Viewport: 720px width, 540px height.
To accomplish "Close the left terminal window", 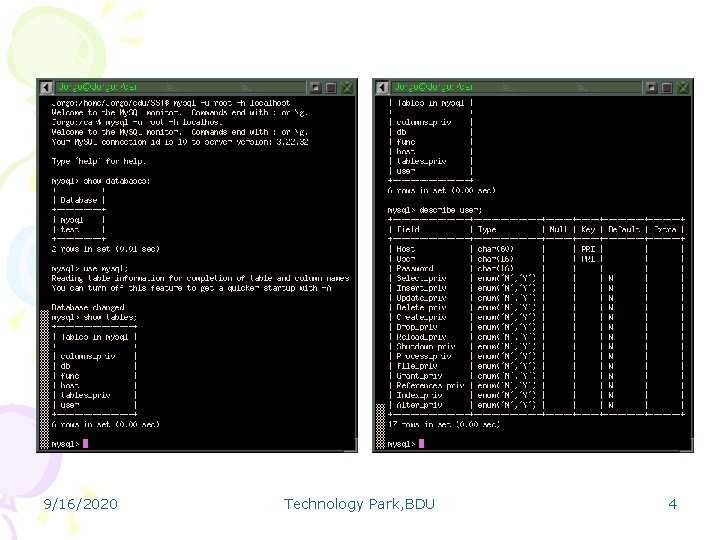I will click(347, 87).
